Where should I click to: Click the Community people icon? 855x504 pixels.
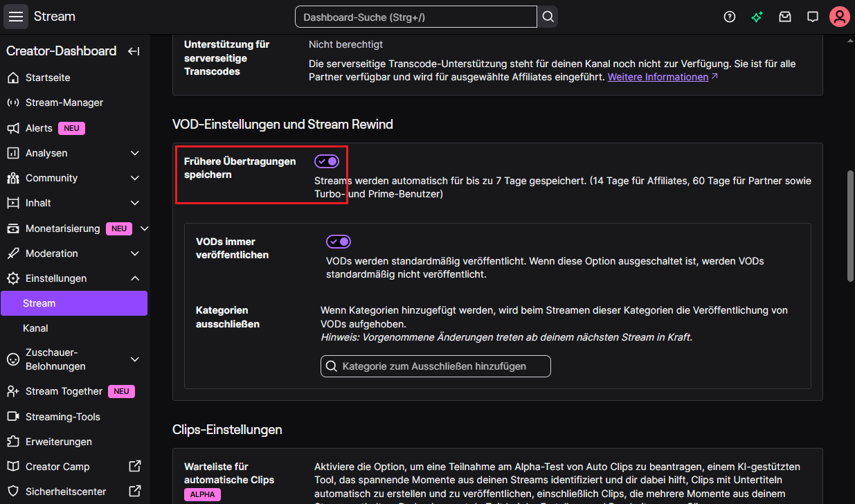(12, 178)
